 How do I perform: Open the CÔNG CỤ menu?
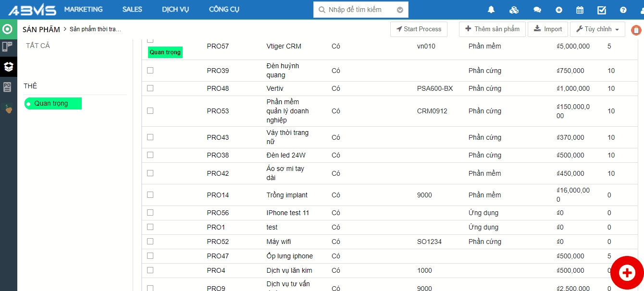coord(224,9)
